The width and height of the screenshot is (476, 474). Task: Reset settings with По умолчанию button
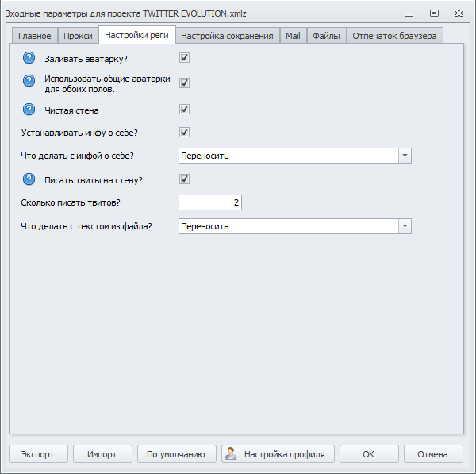pyautogui.click(x=176, y=454)
